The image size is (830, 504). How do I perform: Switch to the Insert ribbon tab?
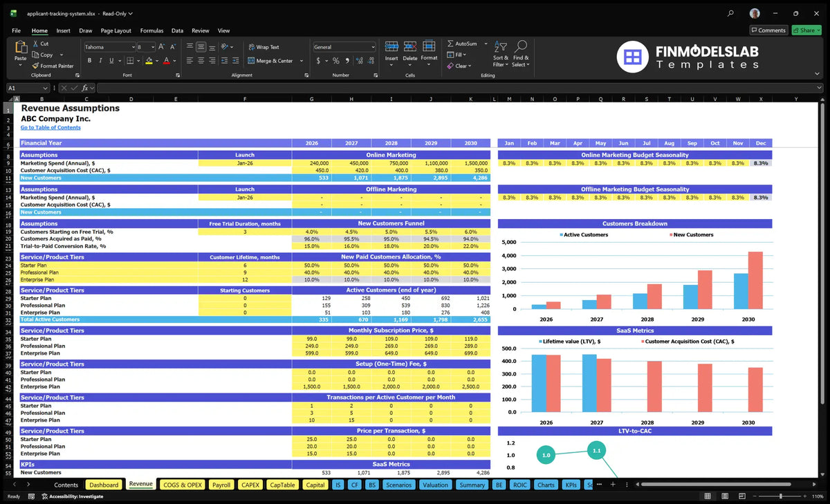(63, 30)
